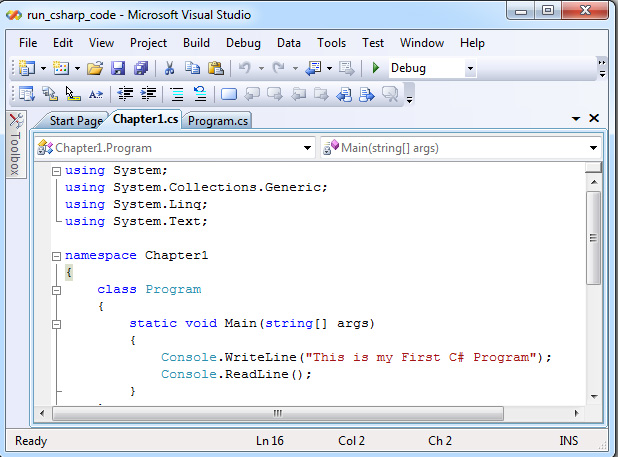618x457 pixels.
Task: Click the Navigate Forward icon
Action: pyautogui.click(x=346, y=68)
